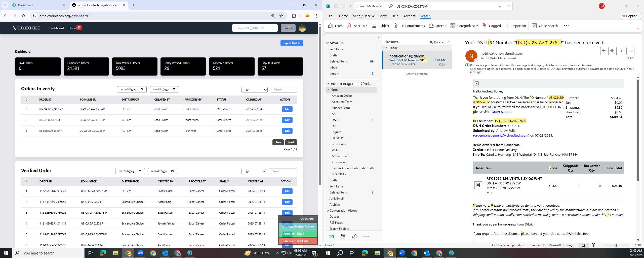The width and height of the screenshot is (644, 258).
Task: Filter search results by Unread
Action: (x=438, y=26)
